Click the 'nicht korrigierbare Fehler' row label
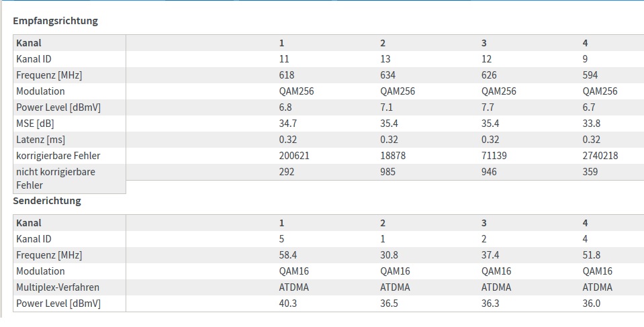The image size is (644, 327). (56, 179)
